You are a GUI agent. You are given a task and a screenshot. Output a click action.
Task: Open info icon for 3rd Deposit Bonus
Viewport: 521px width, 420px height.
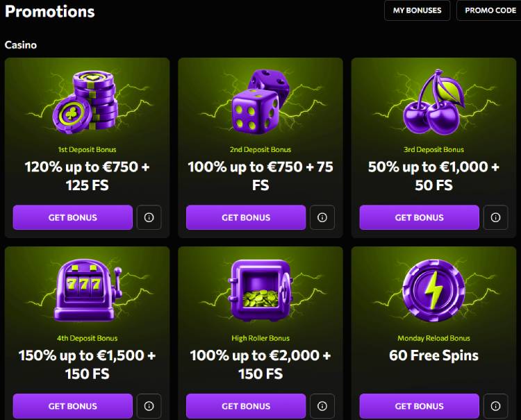tap(495, 217)
